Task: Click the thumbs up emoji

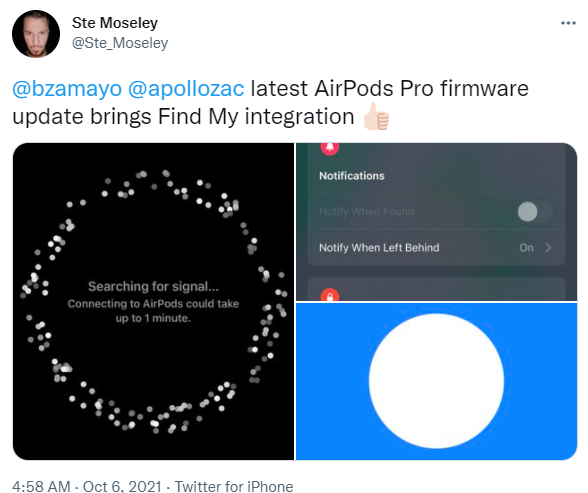Action: click(x=376, y=117)
